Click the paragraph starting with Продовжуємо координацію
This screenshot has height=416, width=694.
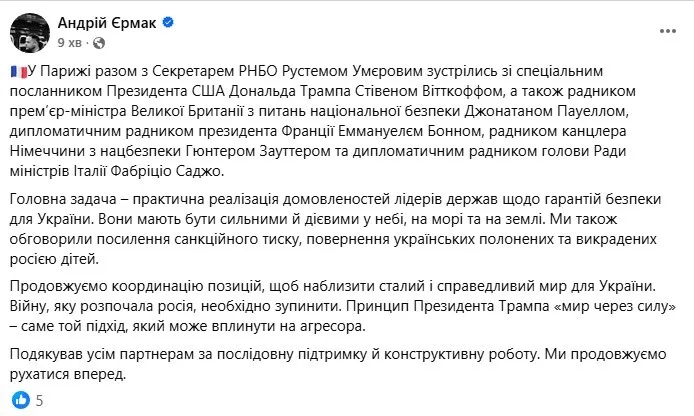[343, 306]
